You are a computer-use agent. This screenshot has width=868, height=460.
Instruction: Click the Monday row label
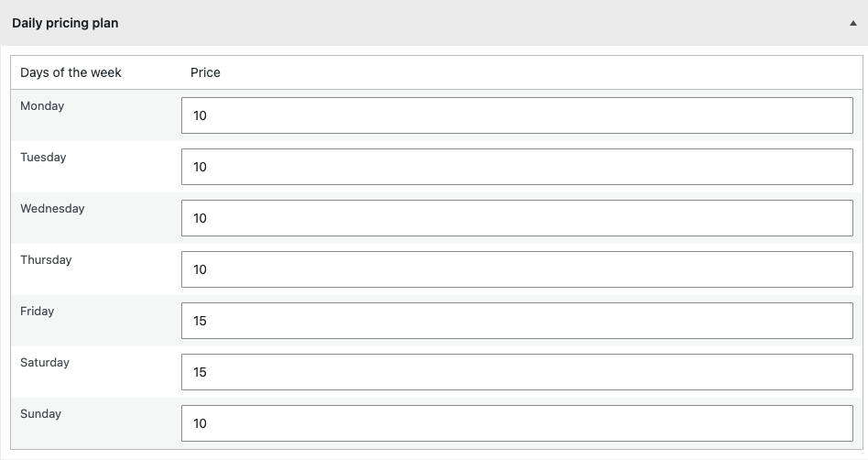click(42, 106)
